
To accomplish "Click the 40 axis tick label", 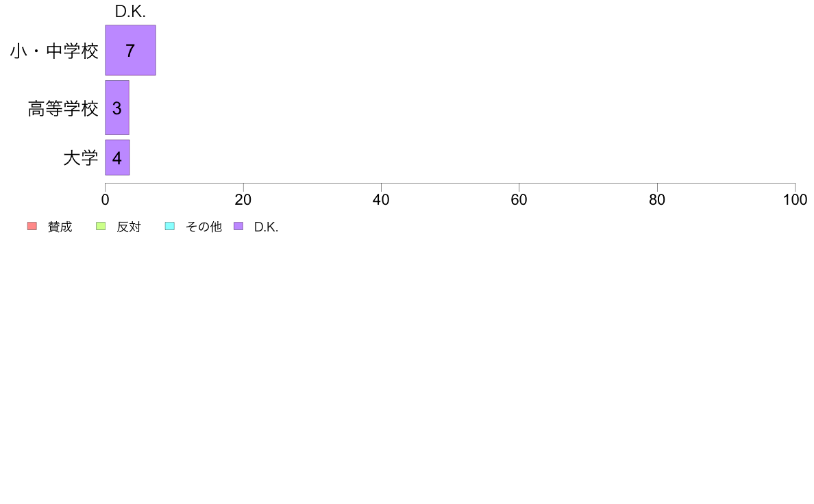I will pyautogui.click(x=381, y=200).
